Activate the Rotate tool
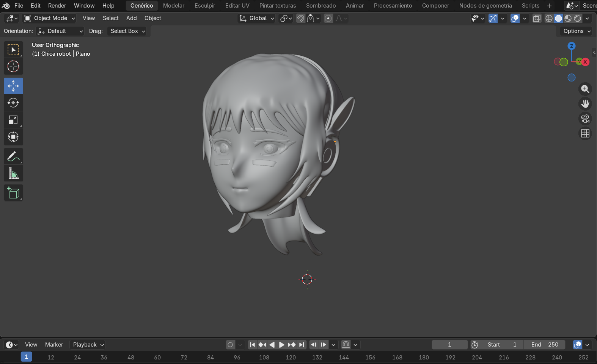 [13, 103]
